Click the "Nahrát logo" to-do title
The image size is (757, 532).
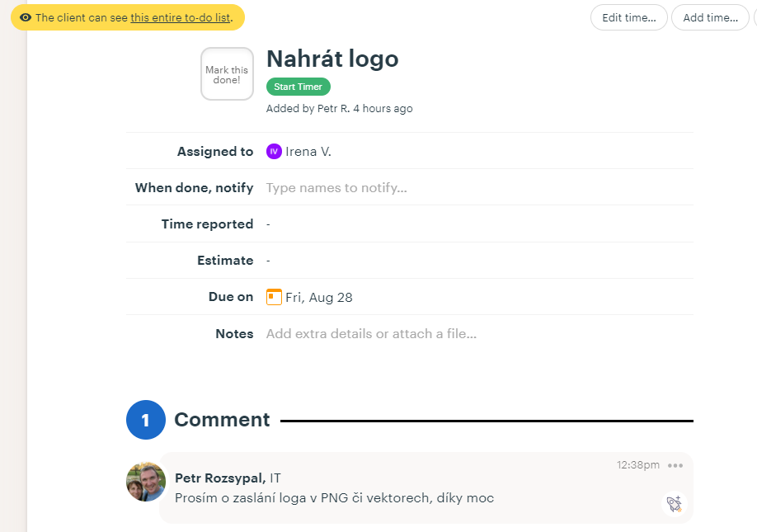point(332,59)
